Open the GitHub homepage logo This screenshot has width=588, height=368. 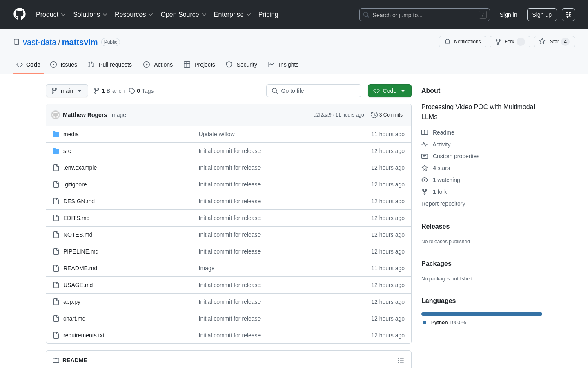point(20,14)
